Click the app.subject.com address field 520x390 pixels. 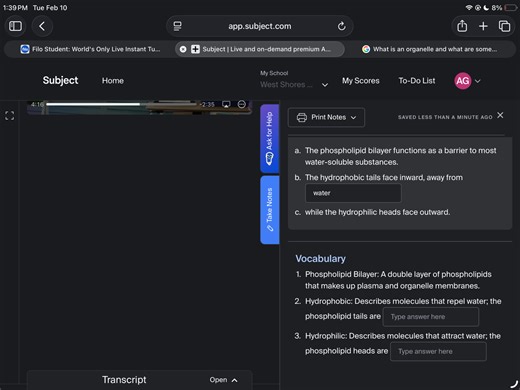[x=260, y=26]
